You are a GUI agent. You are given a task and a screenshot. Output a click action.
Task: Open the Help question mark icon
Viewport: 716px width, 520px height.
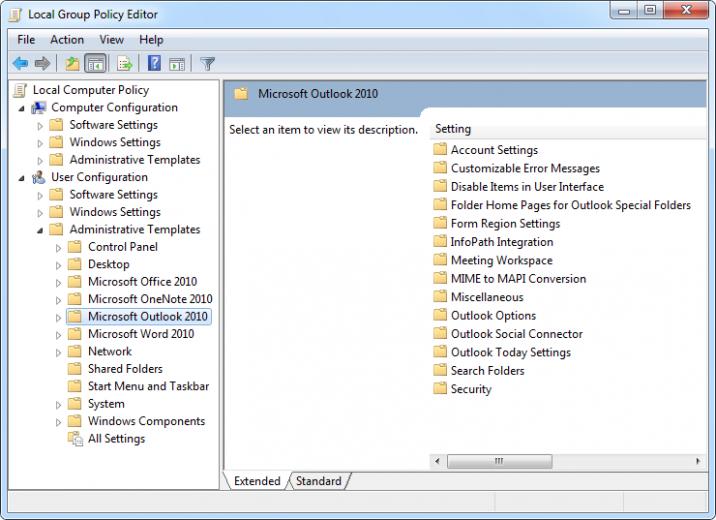coord(154,63)
